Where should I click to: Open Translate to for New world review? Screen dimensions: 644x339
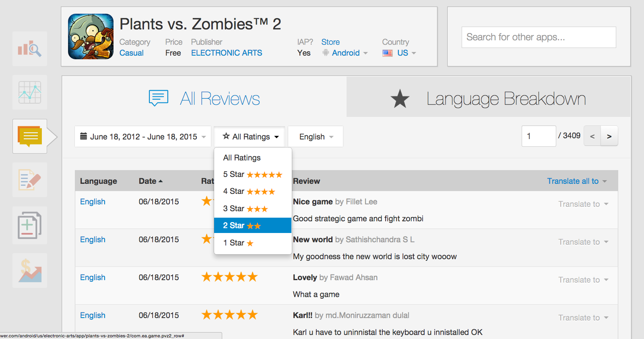[583, 242]
